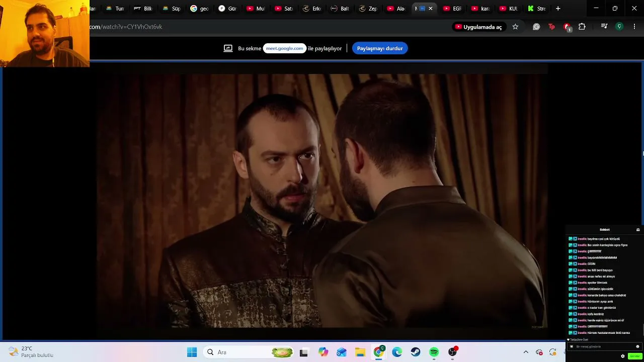Image resolution: width=644 pixels, height=362 pixels.
Task: Switch to the 'Süp' tab
Action: [171, 9]
